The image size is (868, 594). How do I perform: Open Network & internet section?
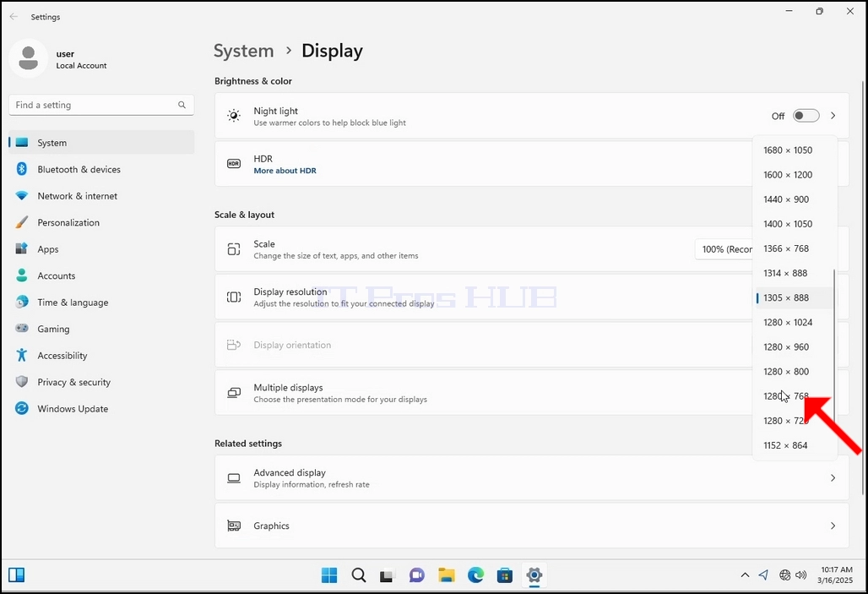click(x=101, y=196)
